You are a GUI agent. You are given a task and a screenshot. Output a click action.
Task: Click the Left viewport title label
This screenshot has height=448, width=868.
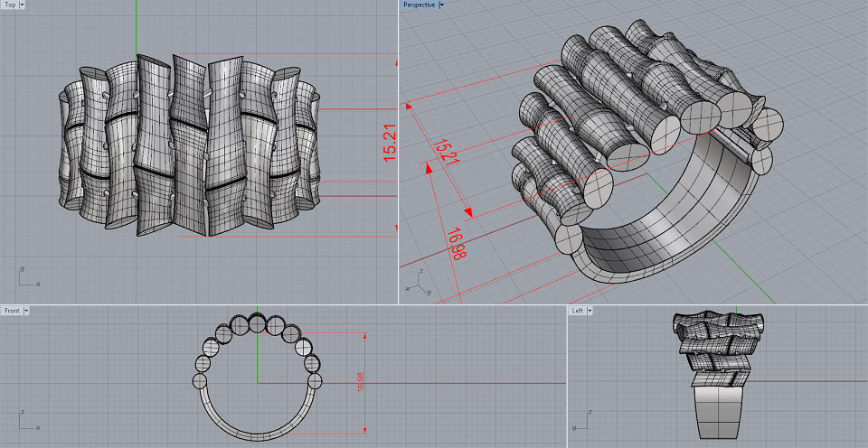578,311
